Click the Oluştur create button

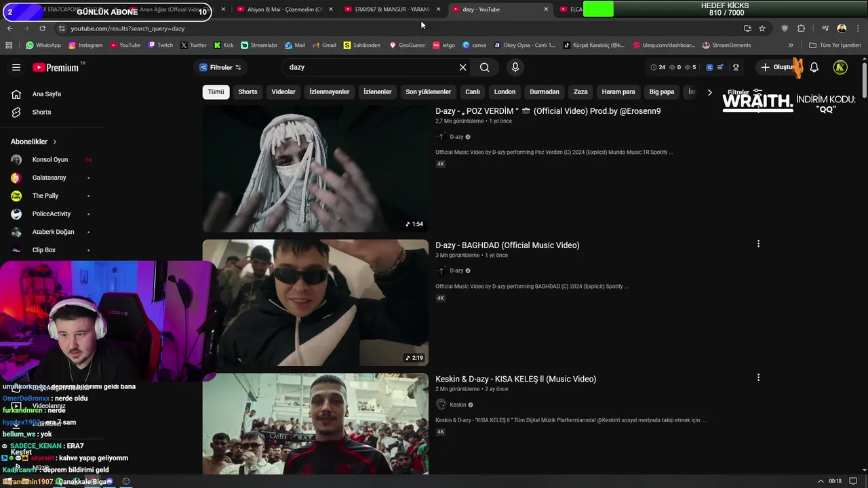coord(777,67)
